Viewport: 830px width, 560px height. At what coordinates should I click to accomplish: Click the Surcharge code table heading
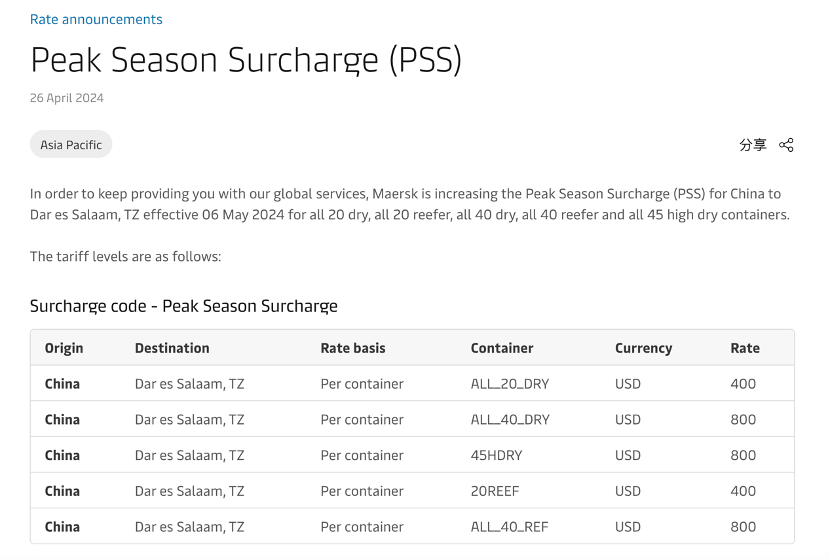coord(184,306)
